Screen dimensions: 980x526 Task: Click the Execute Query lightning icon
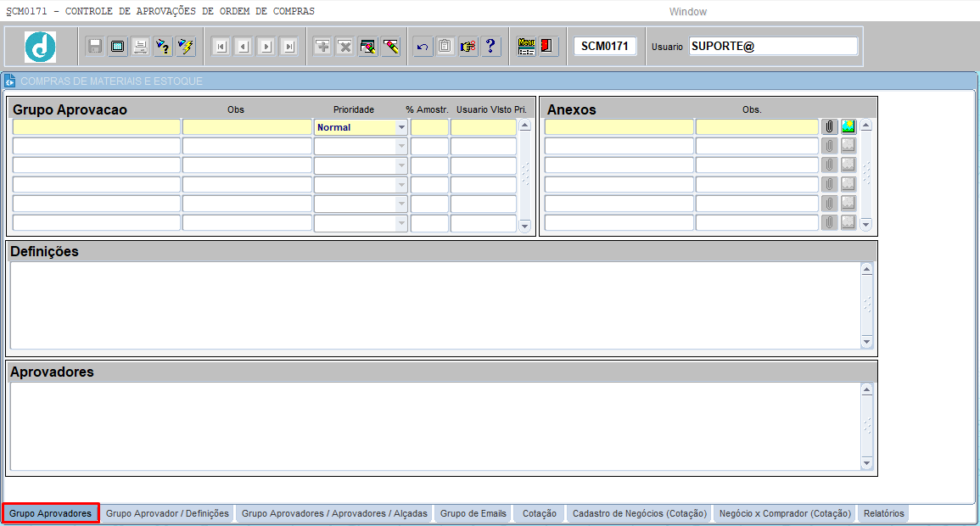pyautogui.click(x=186, y=46)
